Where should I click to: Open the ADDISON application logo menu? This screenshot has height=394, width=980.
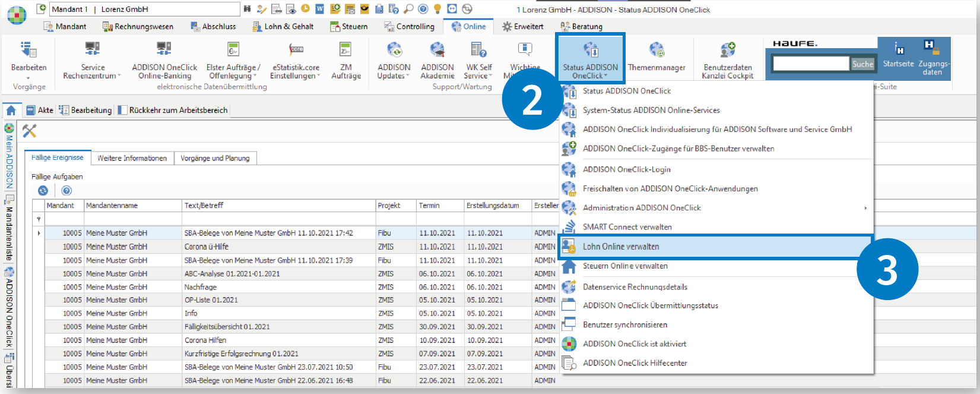point(17,14)
